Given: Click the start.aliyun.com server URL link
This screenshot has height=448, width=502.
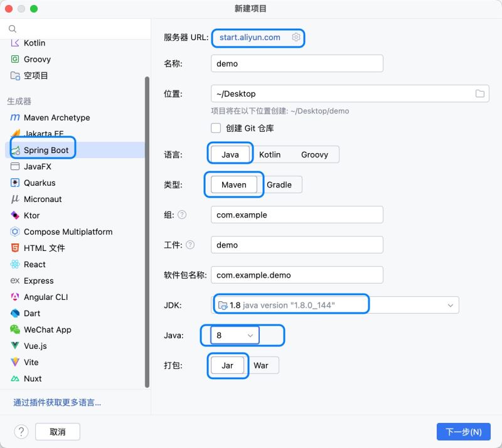Looking at the screenshot, I should point(250,37).
